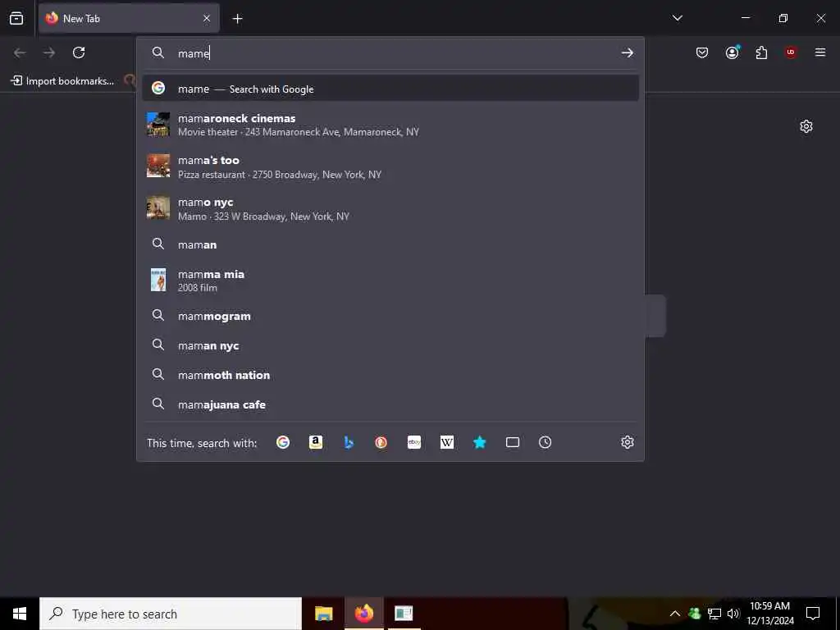Click the green tray icon

tap(694, 614)
